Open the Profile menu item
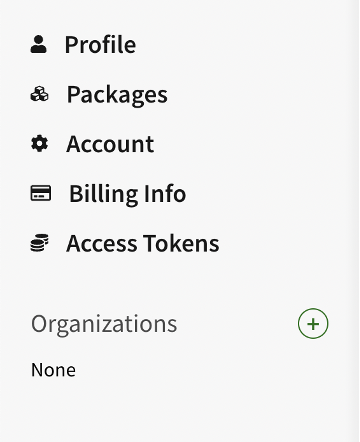The width and height of the screenshot is (360, 442). click(x=83, y=44)
